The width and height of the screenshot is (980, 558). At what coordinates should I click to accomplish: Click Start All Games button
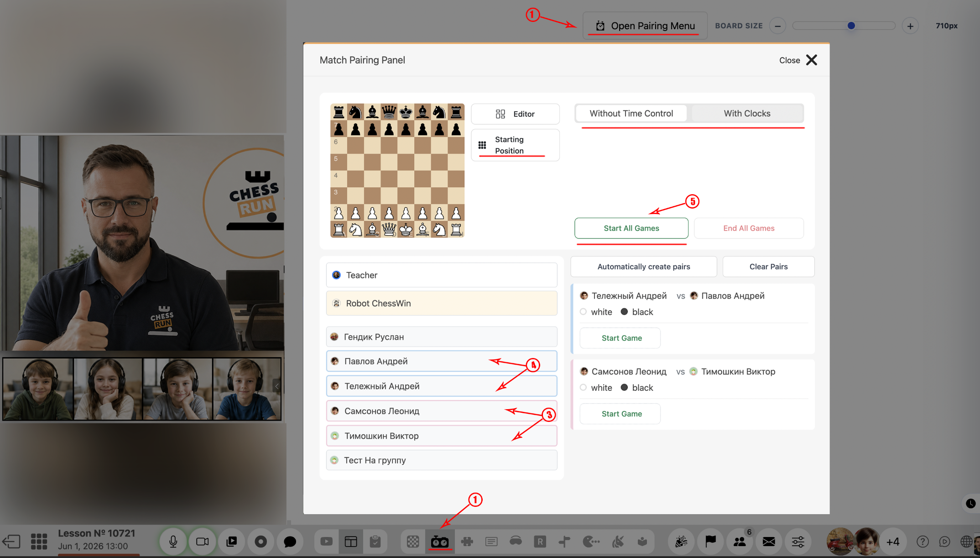coord(631,228)
